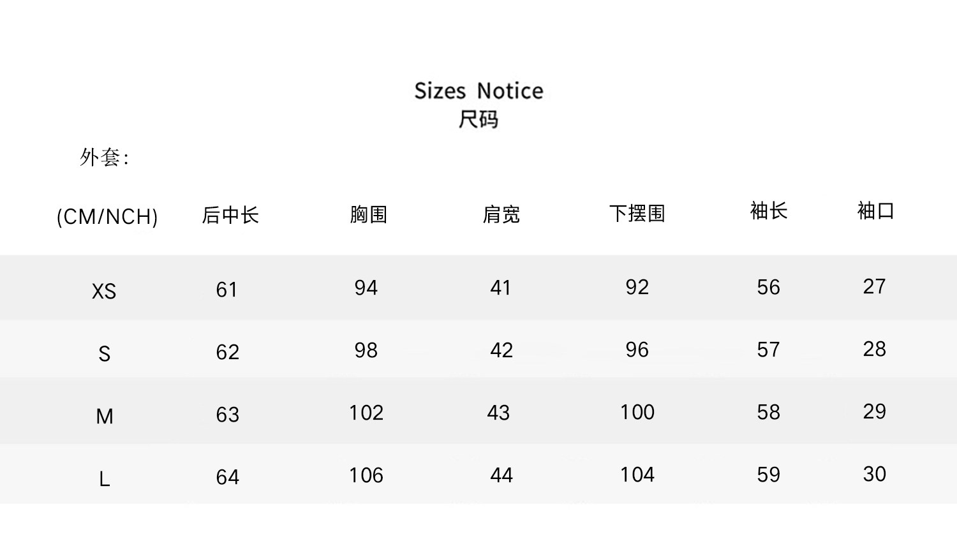Click the XS chest value 94
This screenshot has width=957, height=560.
click(x=366, y=288)
